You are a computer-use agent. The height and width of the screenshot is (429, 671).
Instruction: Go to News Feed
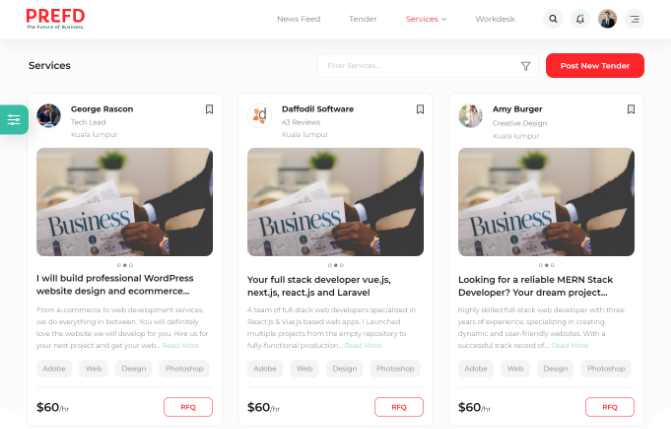pyautogui.click(x=299, y=19)
